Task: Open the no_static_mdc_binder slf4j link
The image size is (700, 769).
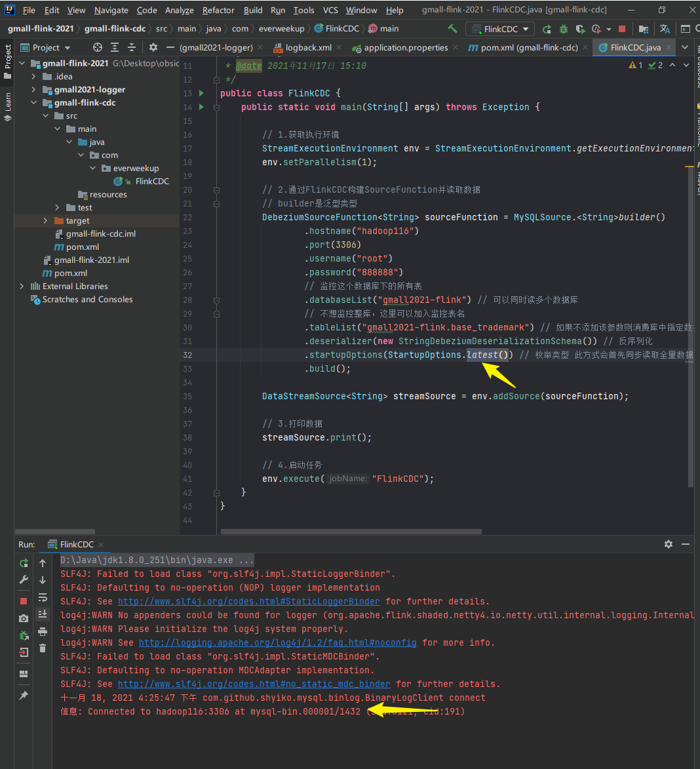Action: [x=254, y=684]
